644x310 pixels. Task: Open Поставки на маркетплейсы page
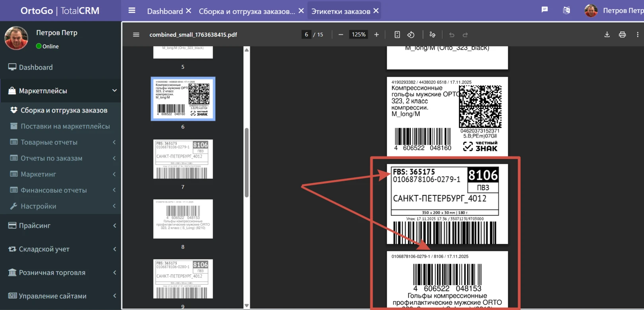coord(65,126)
